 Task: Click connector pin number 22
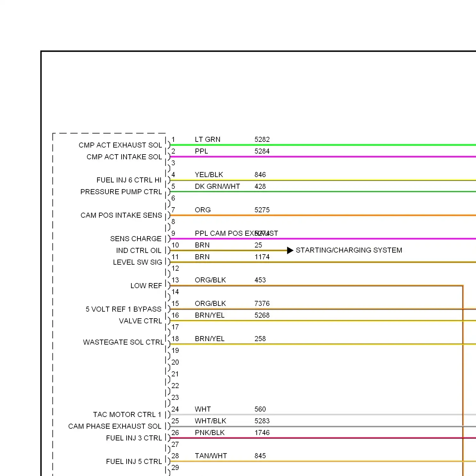coord(175,386)
